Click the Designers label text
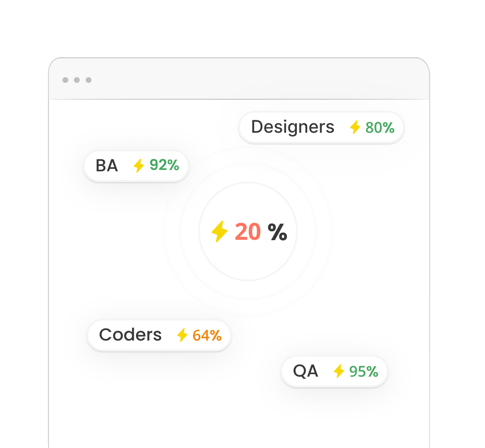Viewport: 485px width, 448px height. [x=293, y=127]
